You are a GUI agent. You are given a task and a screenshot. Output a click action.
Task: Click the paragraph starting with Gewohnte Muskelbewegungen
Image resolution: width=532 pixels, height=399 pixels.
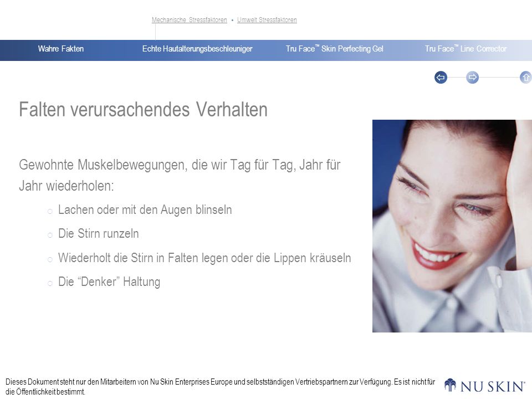point(180,175)
